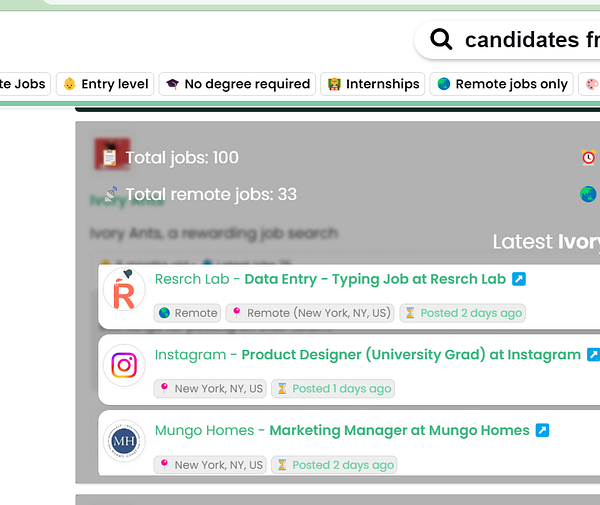Click the Remote (New York, NY, US) location tag
The height and width of the screenshot is (505, 600).
tap(310, 313)
